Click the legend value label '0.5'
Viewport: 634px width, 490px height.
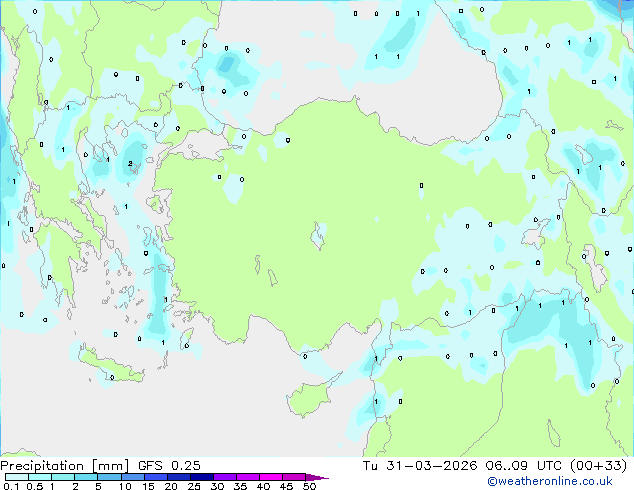pyautogui.click(x=35, y=486)
